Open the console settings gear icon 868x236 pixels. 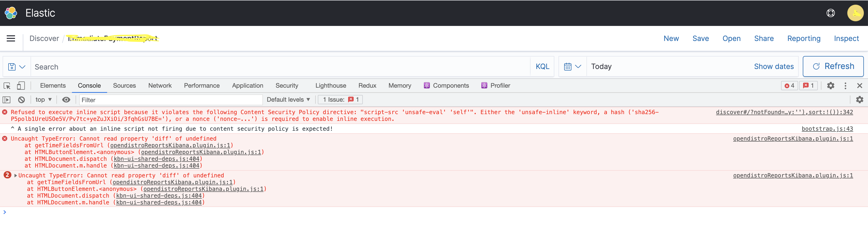(859, 100)
